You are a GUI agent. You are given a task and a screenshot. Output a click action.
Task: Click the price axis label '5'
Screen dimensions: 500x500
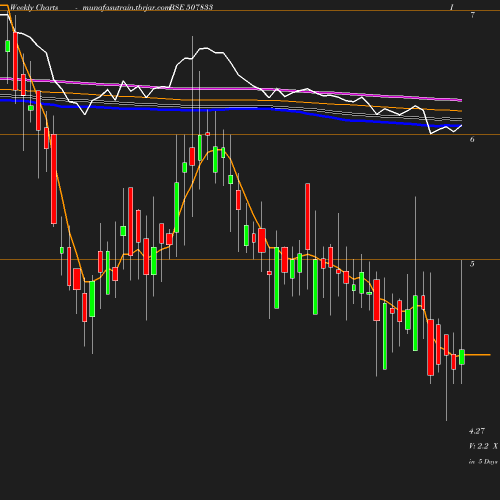tap(472, 264)
